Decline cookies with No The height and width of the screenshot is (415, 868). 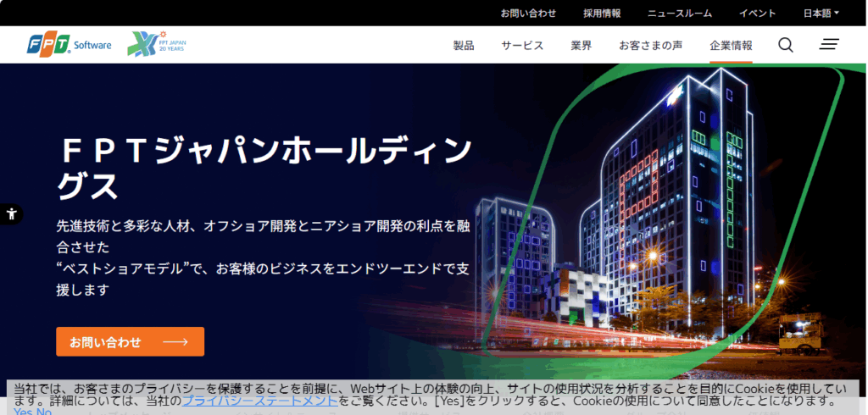pos(43,412)
